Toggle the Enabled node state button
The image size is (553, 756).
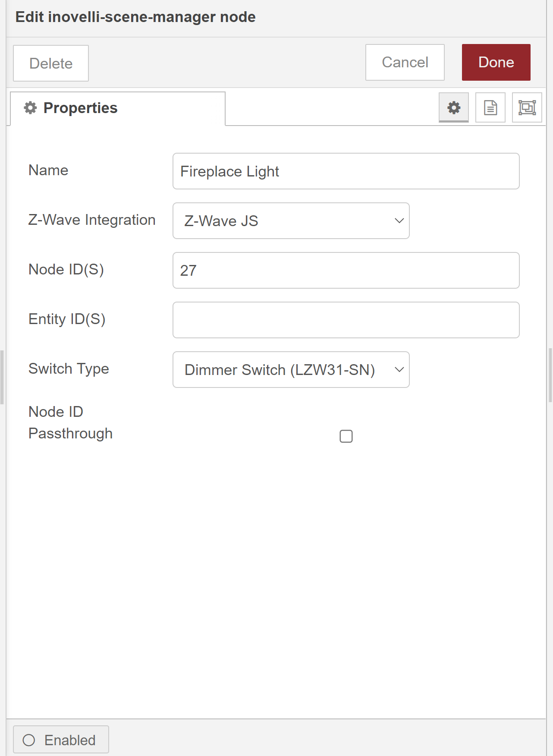[61, 740]
